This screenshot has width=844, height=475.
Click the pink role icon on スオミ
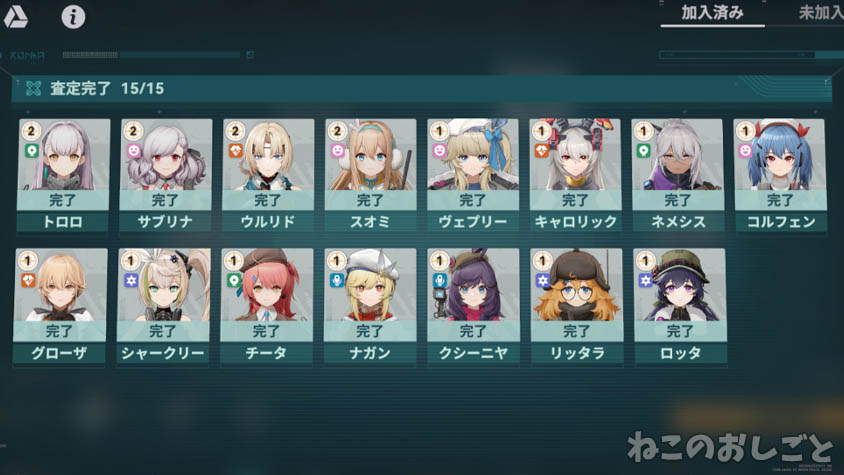(338, 151)
